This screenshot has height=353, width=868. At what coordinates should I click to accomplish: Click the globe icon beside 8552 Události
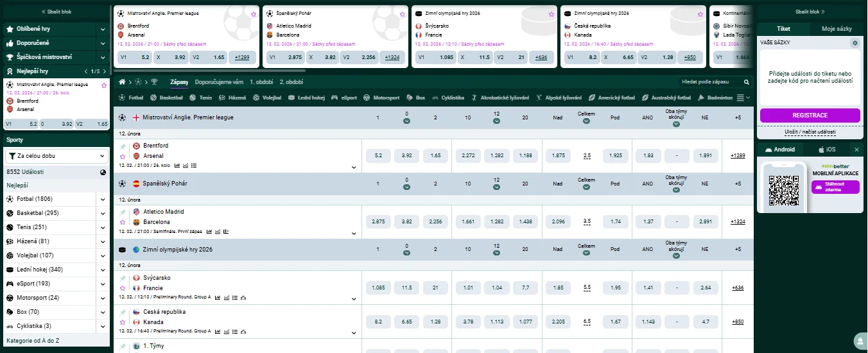click(103, 172)
